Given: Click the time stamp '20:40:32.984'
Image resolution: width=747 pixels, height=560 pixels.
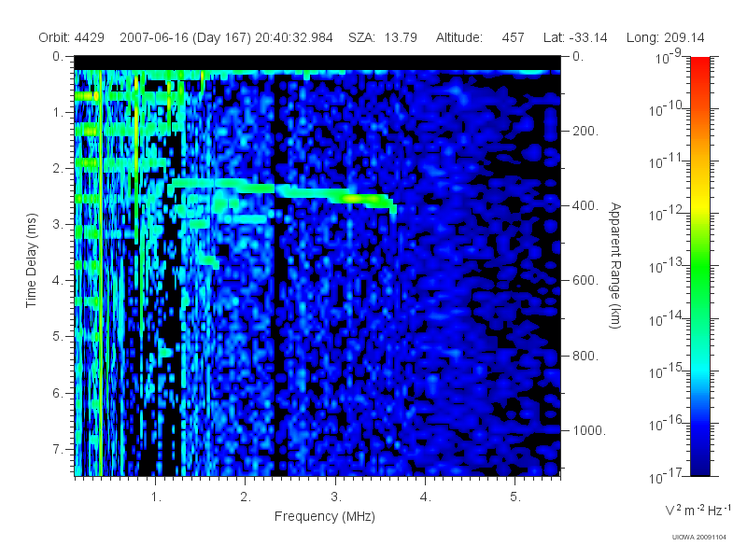Looking at the screenshot, I should click(x=294, y=37).
